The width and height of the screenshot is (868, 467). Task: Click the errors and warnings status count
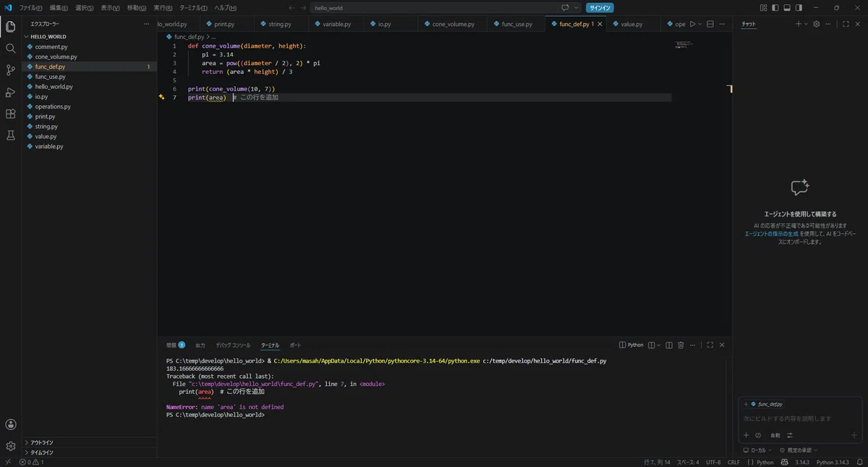click(x=32, y=462)
